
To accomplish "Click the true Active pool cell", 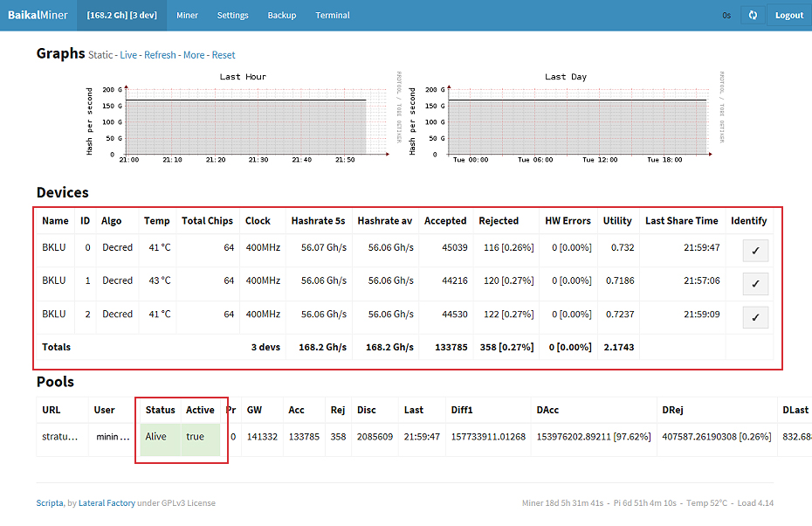I will coord(201,440).
